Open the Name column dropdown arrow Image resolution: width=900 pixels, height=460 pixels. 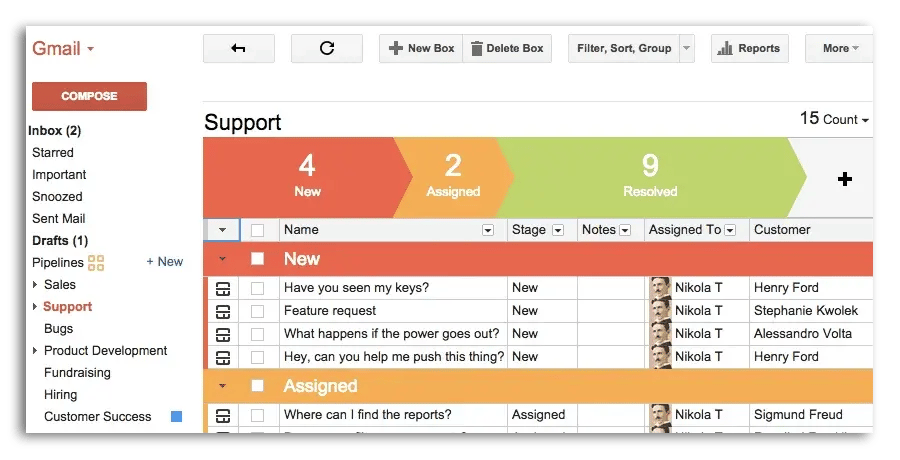coord(488,230)
